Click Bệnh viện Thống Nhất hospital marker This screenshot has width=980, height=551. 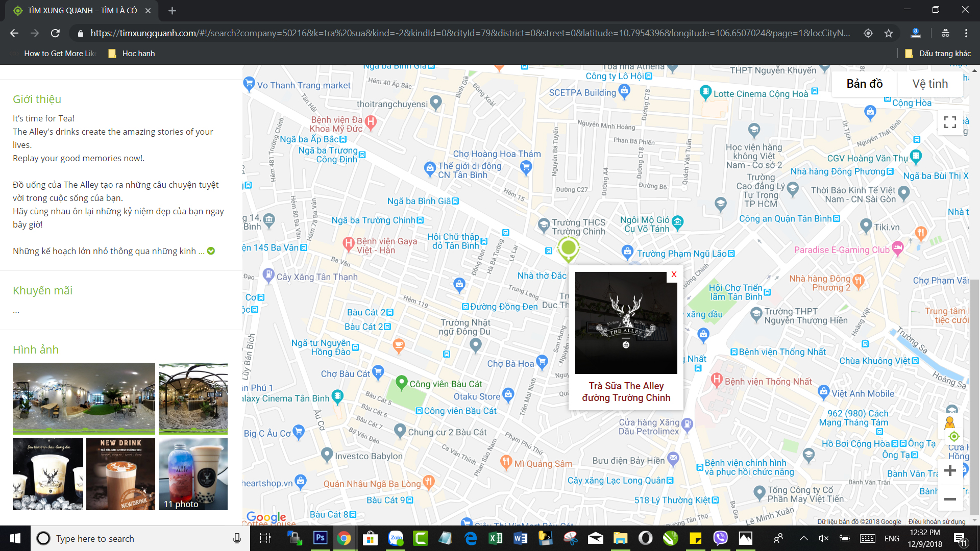(717, 380)
